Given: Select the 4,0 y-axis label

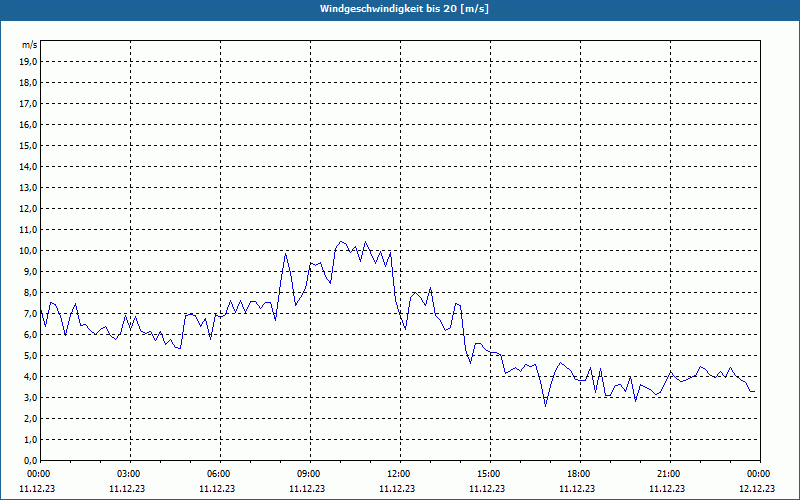Looking at the screenshot, I should pos(30,377).
